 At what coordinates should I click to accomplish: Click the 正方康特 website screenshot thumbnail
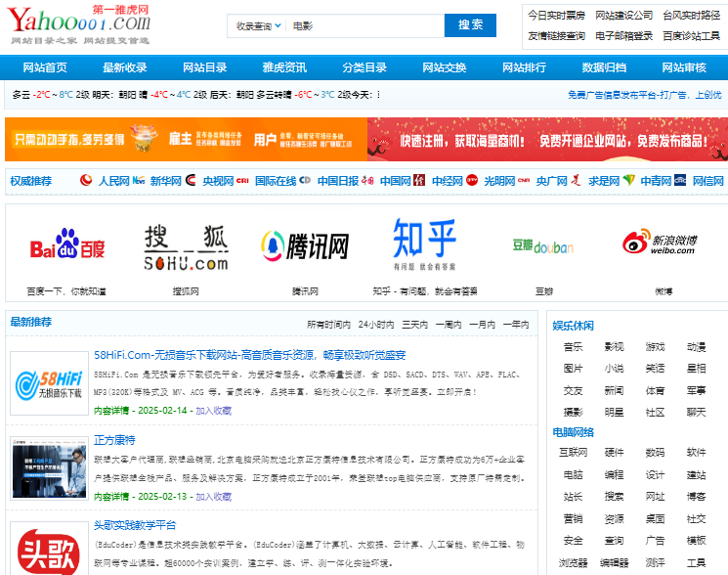pyautogui.click(x=49, y=468)
